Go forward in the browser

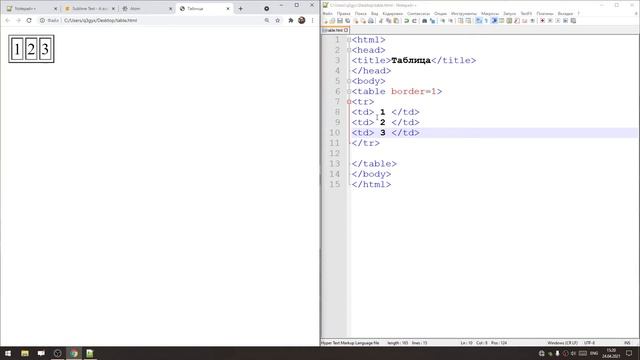[x=18, y=20]
